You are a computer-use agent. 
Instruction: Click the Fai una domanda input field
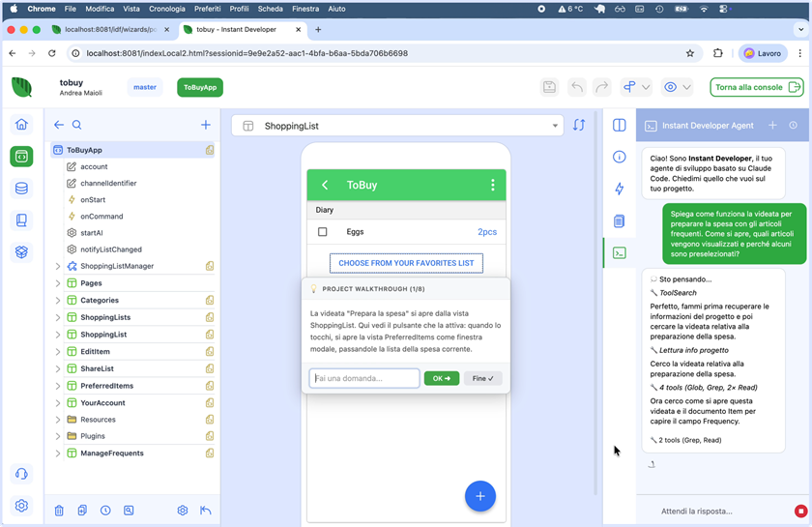pos(364,378)
